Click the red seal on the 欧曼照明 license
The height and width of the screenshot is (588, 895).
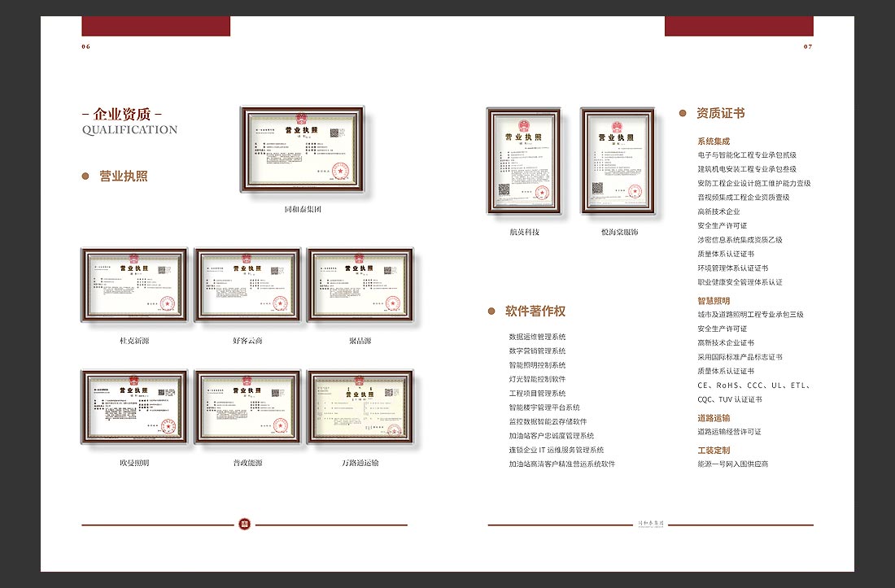click(x=168, y=425)
